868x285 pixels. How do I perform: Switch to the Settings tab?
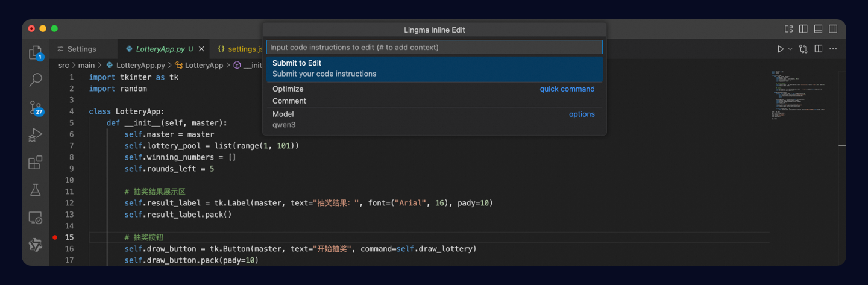coord(76,49)
